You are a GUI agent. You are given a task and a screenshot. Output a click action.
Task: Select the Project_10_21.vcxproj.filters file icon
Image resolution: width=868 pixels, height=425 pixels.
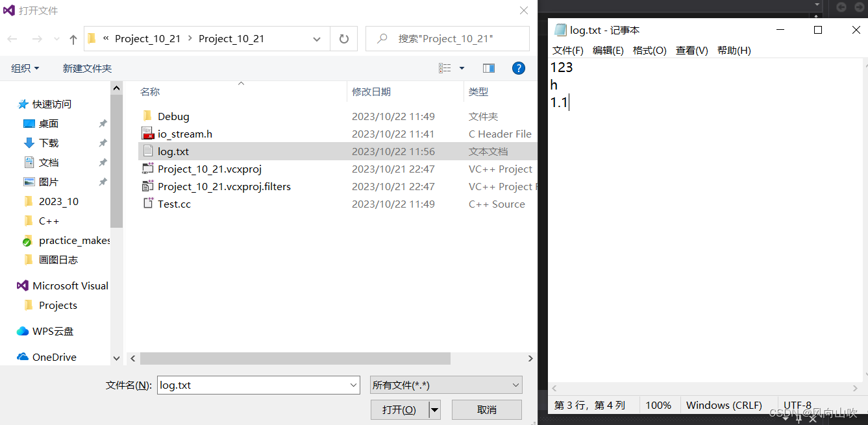pyautogui.click(x=147, y=186)
